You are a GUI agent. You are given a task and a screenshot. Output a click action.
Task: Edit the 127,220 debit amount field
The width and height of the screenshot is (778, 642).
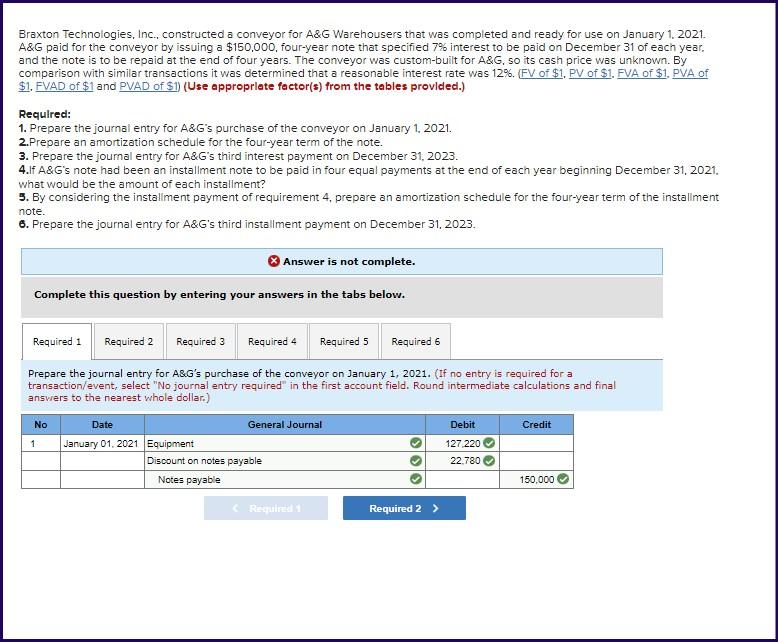pyautogui.click(x=462, y=443)
